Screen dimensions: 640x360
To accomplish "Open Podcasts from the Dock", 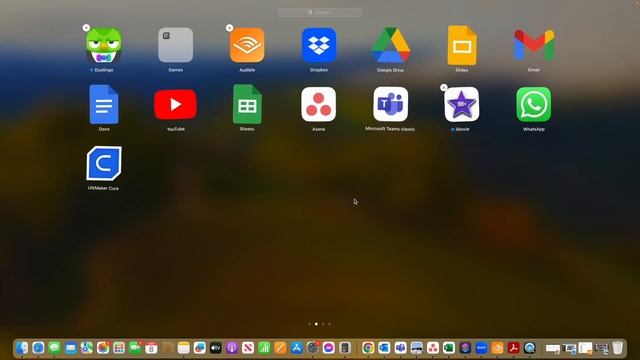I will coord(232,348).
